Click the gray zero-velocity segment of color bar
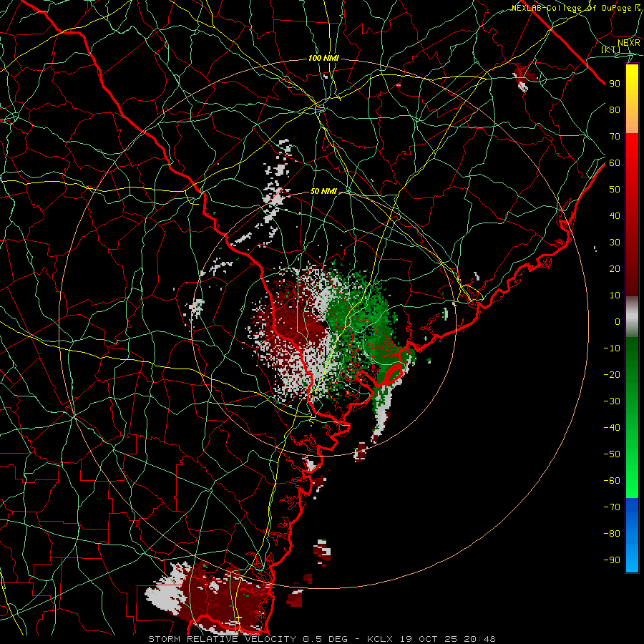 tap(632, 317)
